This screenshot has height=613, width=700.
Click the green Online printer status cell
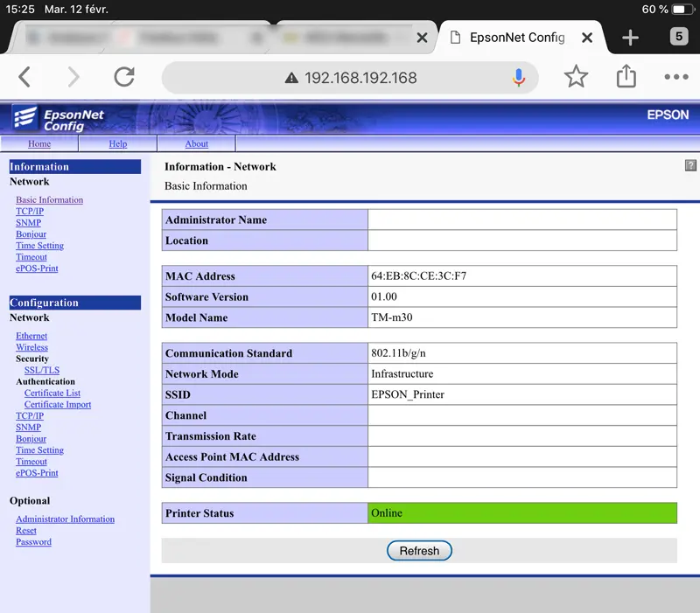tap(521, 513)
